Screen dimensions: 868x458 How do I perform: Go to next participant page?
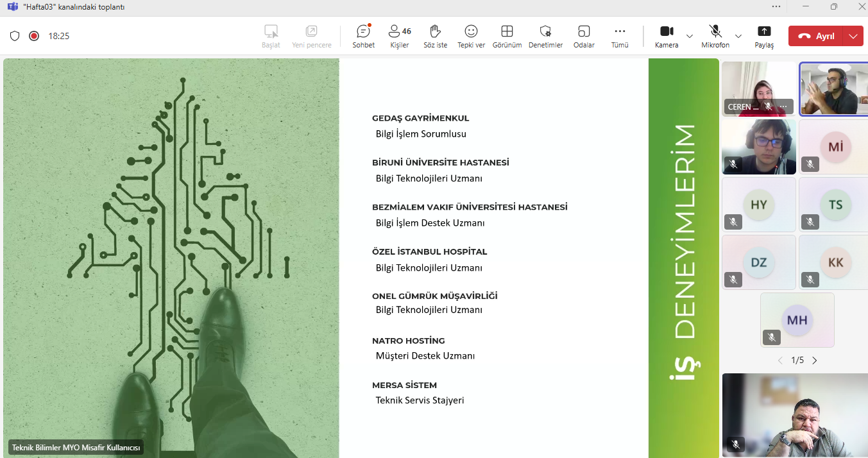pos(815,360)
